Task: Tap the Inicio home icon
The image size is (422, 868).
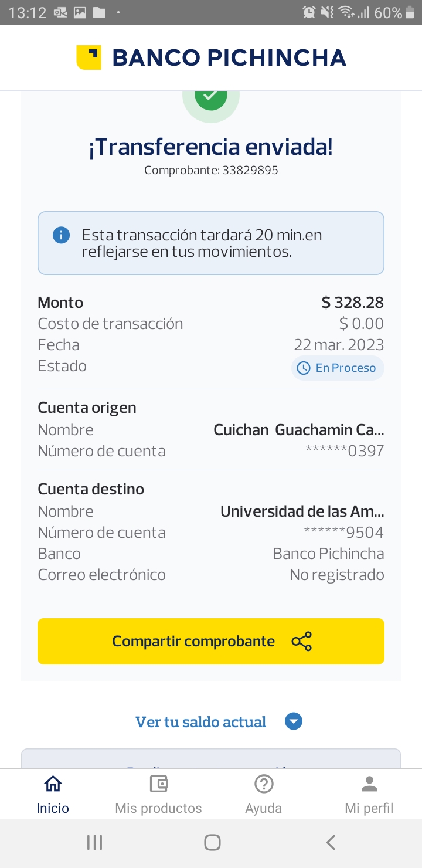Action: click(53, 784)
